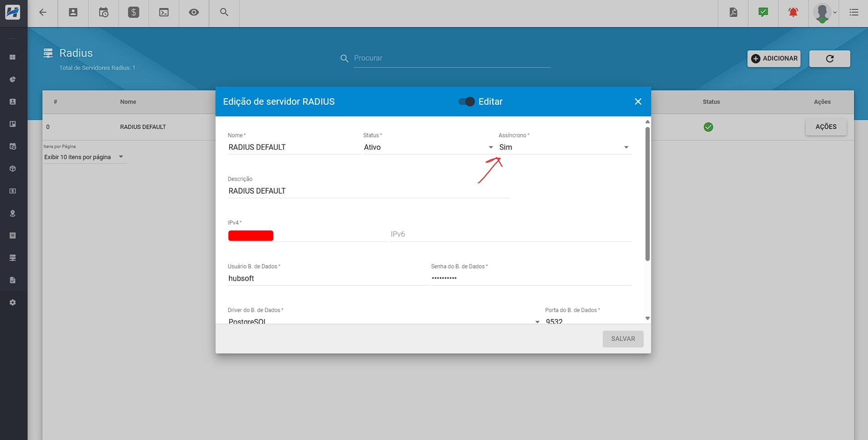Open the user avatar menu
868x440 pixels.
[x=825, y=13]
